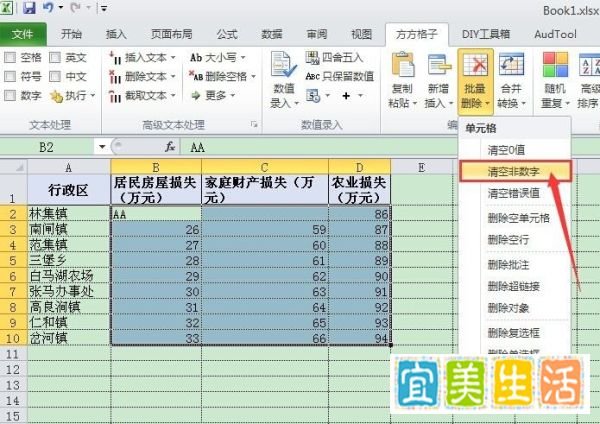Viewport: 600px width, 424px height.
Task: Choose 清空0值 from the menu
Action: [515, 150]
